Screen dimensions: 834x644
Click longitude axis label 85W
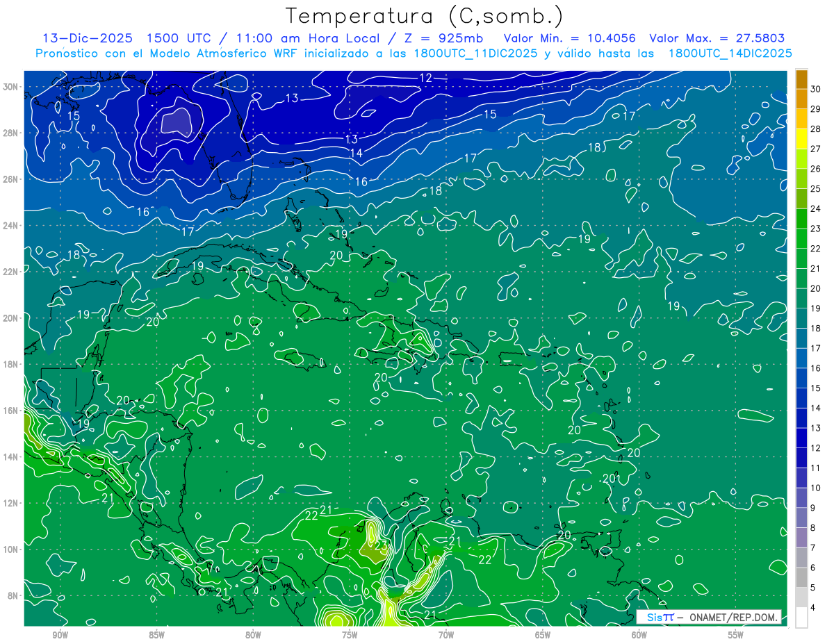156,635
